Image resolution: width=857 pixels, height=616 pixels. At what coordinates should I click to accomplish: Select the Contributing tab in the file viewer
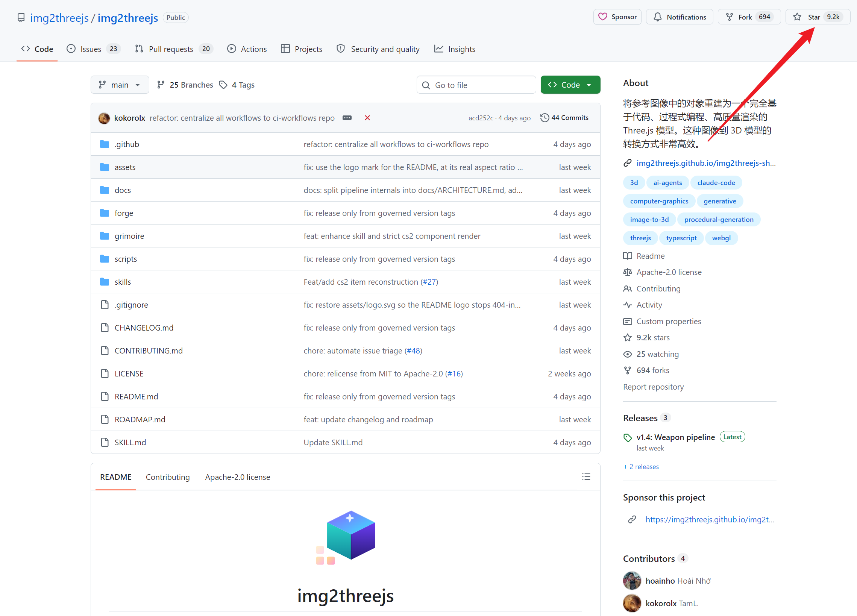point(168,477)
